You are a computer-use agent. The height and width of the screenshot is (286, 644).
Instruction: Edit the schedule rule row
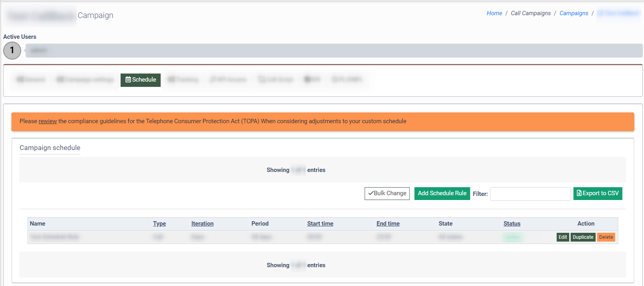click(x=563, y=237)
